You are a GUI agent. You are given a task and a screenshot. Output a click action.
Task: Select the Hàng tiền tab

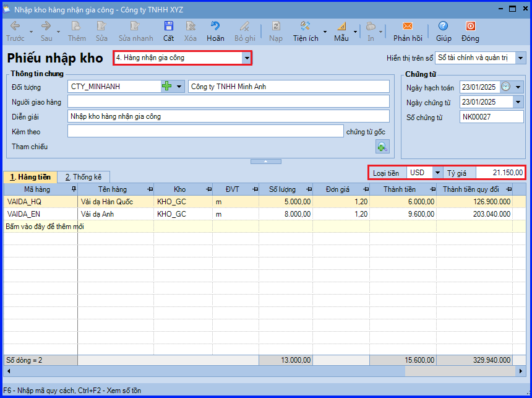pos(30,177)
